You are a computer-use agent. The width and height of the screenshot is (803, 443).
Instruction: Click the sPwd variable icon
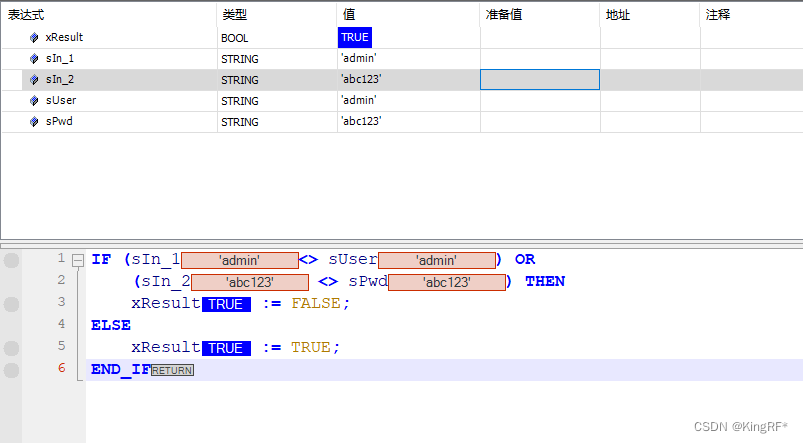pos(34,121)
